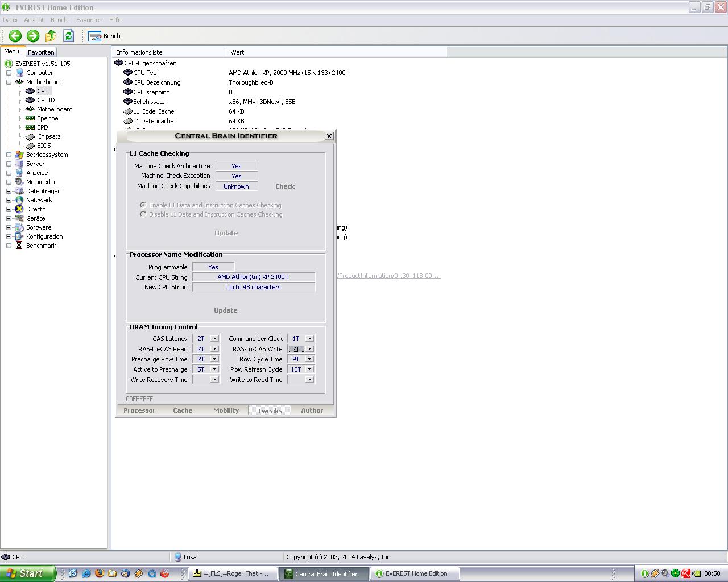Select the CPU chip icon in tree
Image resolution: width=728 pixels, height=582 pixels.
click(30, 91)
